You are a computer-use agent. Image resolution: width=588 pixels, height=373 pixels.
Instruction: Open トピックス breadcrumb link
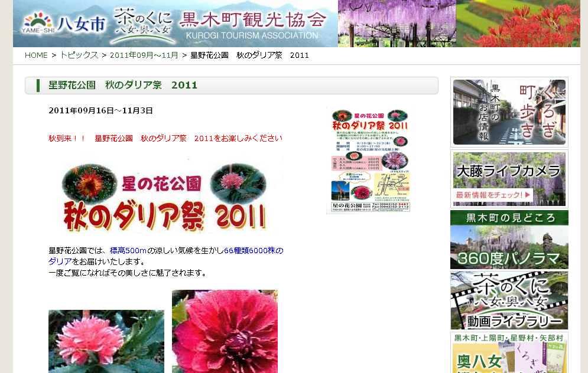tap(79, 55)
